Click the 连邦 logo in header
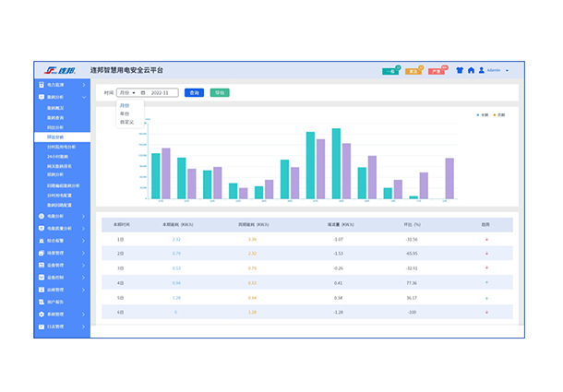The width and height of the screenshot is (563, 392). pyautogui.click(x=62, y=70)
